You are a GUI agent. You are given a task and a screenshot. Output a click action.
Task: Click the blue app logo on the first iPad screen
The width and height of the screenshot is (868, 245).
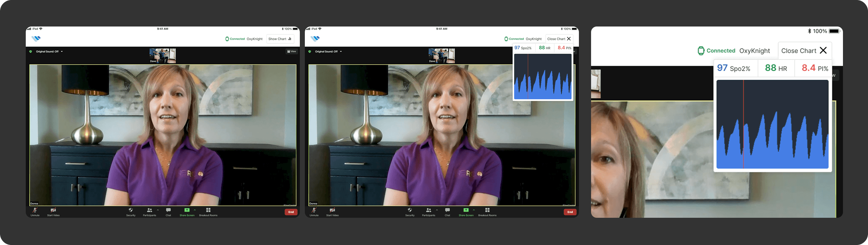[x=36, y=39]
